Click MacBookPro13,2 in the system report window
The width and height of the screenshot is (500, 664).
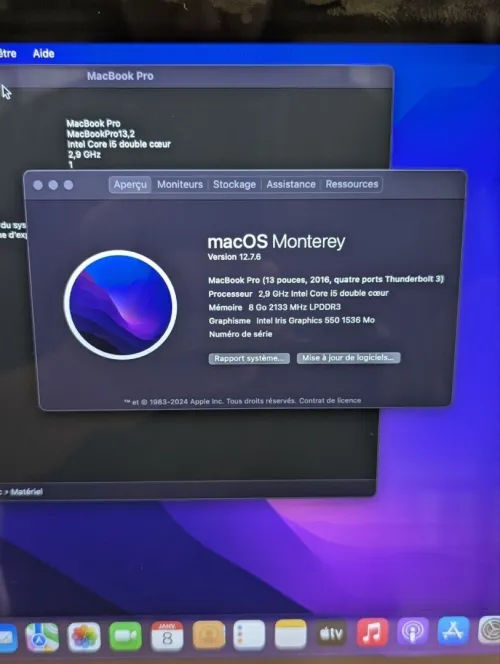pos(100,134)
